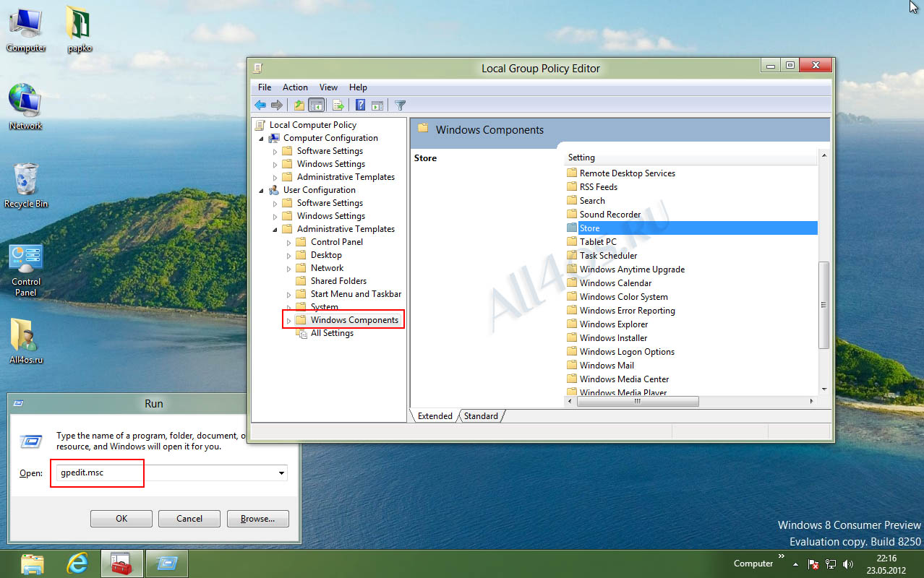924x578 pixels.
Task: Select the Network icon on the desktop
Action: coord(26,106)
